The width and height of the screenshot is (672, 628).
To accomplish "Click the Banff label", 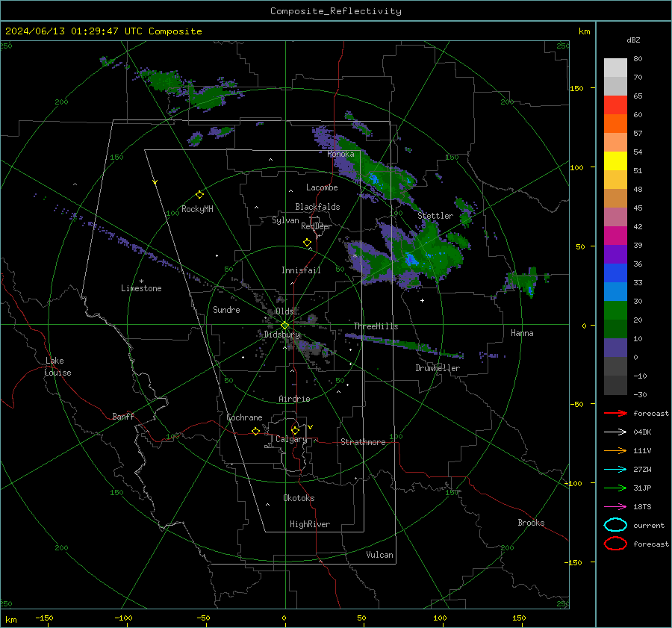I will click(123, 416).
